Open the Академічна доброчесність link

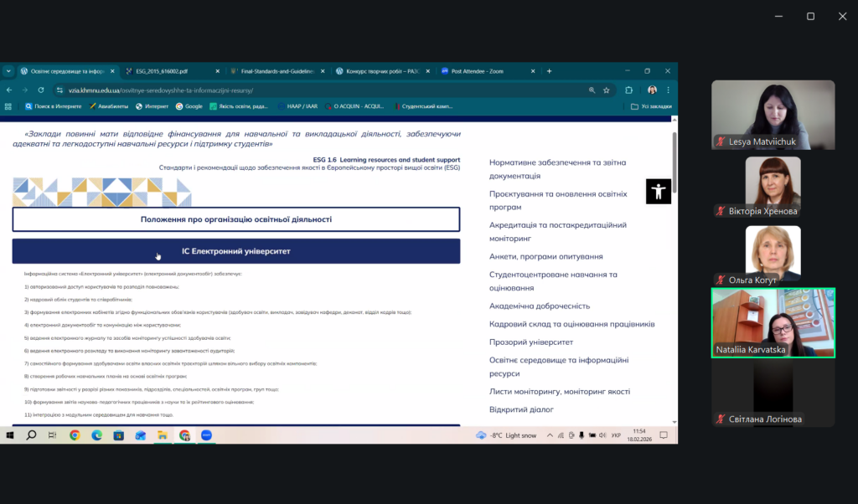540,306
